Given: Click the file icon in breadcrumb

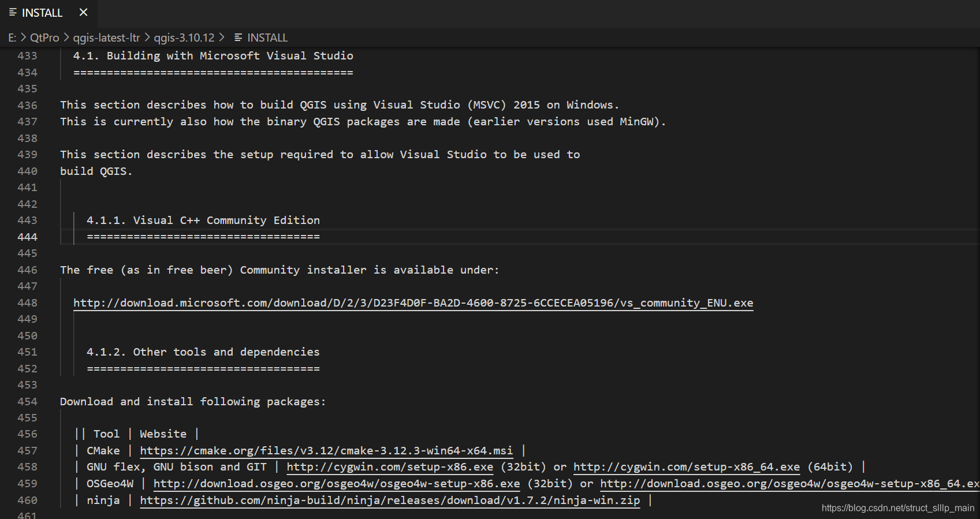Looking at the screenshot, I should (238, 38).
